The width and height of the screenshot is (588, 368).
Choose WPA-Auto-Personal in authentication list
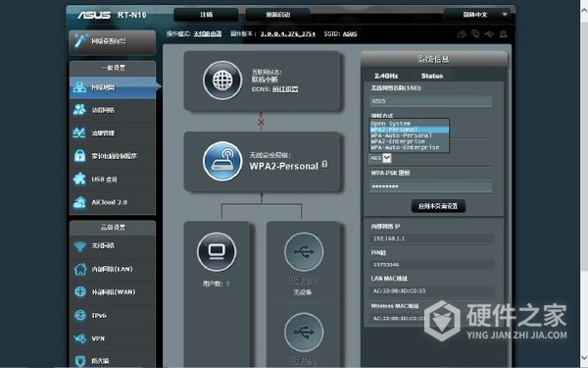coord(409,135)
